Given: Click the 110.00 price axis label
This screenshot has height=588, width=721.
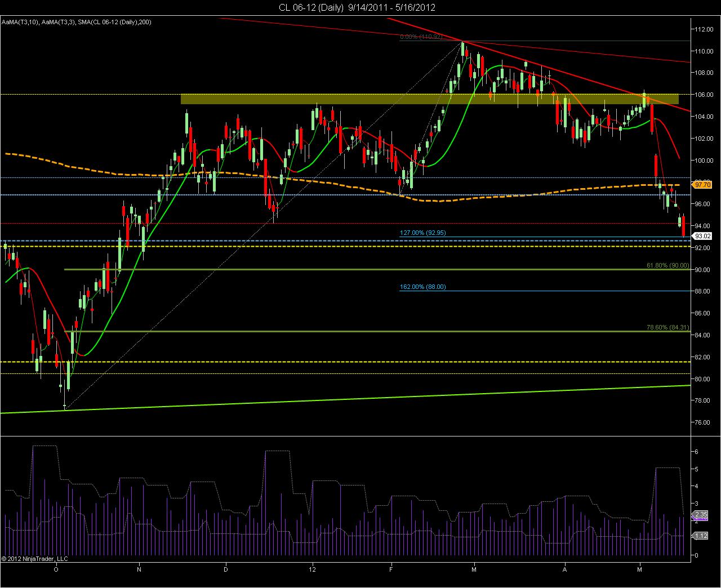Looking at the screenshot, I should pos(703,51).
